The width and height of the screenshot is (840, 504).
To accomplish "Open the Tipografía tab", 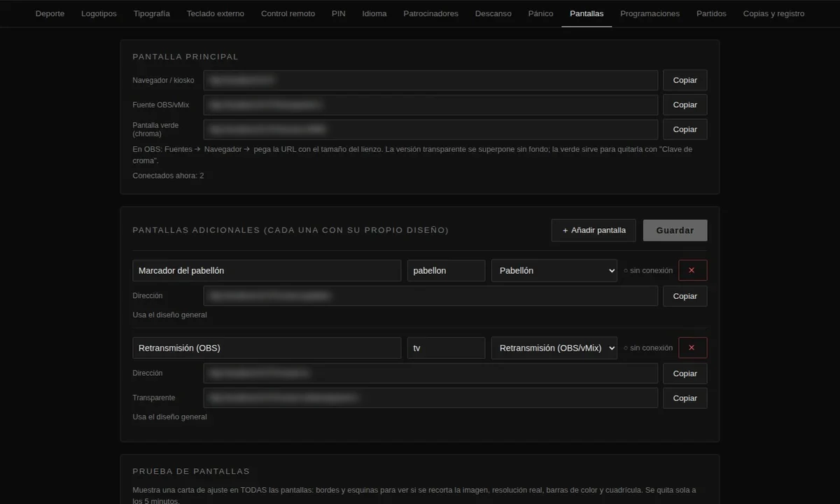I will [151, 13].
